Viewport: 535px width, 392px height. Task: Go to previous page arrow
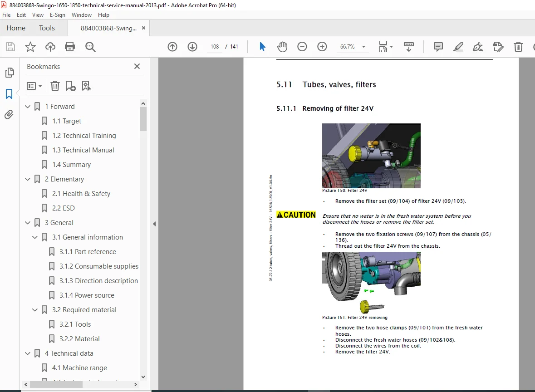(x=172, y=47)
